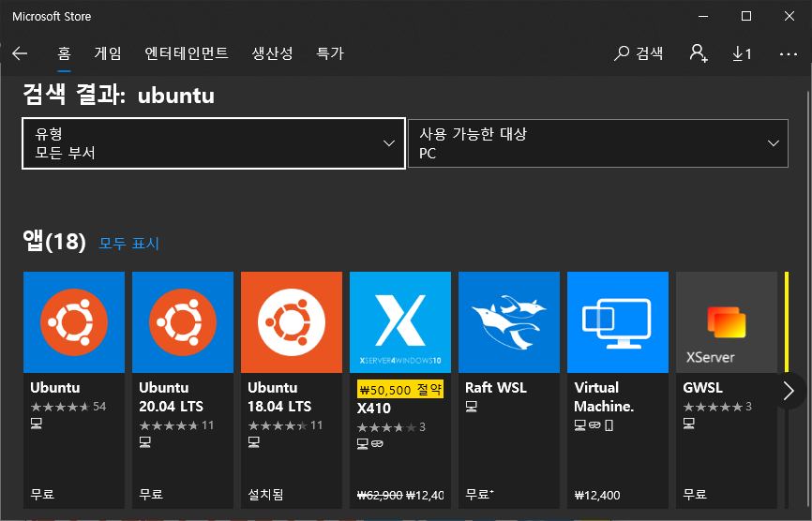Click the GWSL star rating
Image resolution: width=812 pixels, height=521 pixels.
coord(717,407)
